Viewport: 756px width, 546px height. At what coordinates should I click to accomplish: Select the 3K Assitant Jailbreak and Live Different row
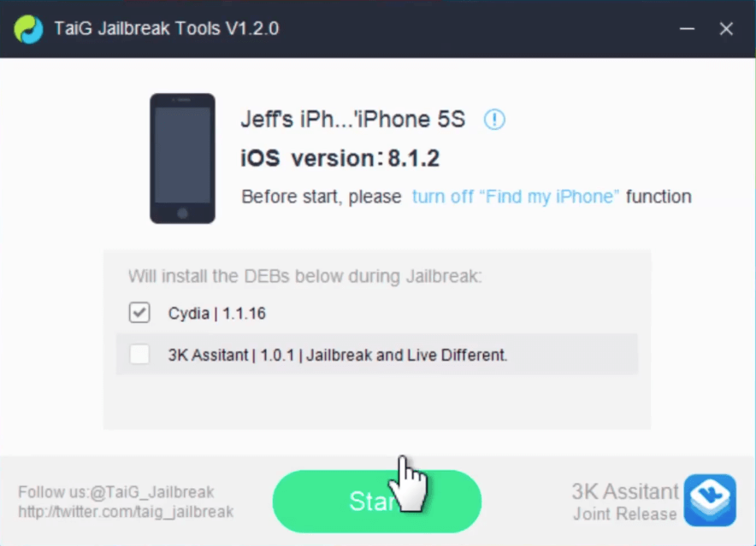pyautogui.click(x=377, y=355)
